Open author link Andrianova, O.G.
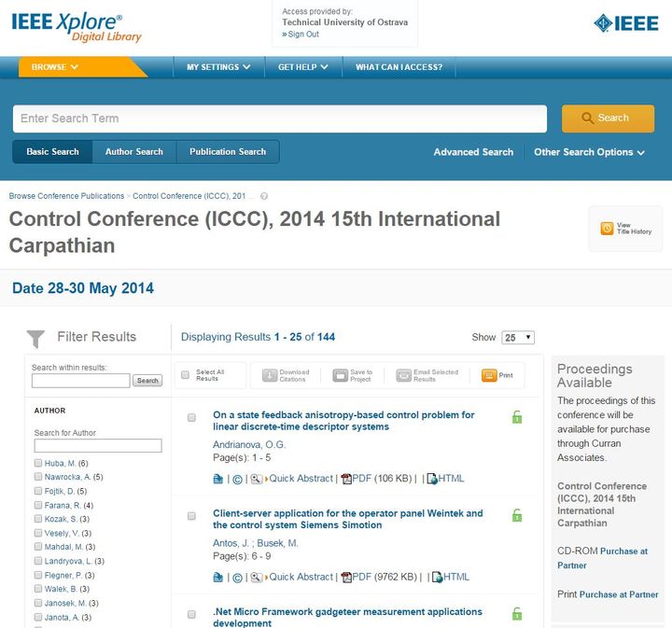The image size is (672, 628). [249, 445]
